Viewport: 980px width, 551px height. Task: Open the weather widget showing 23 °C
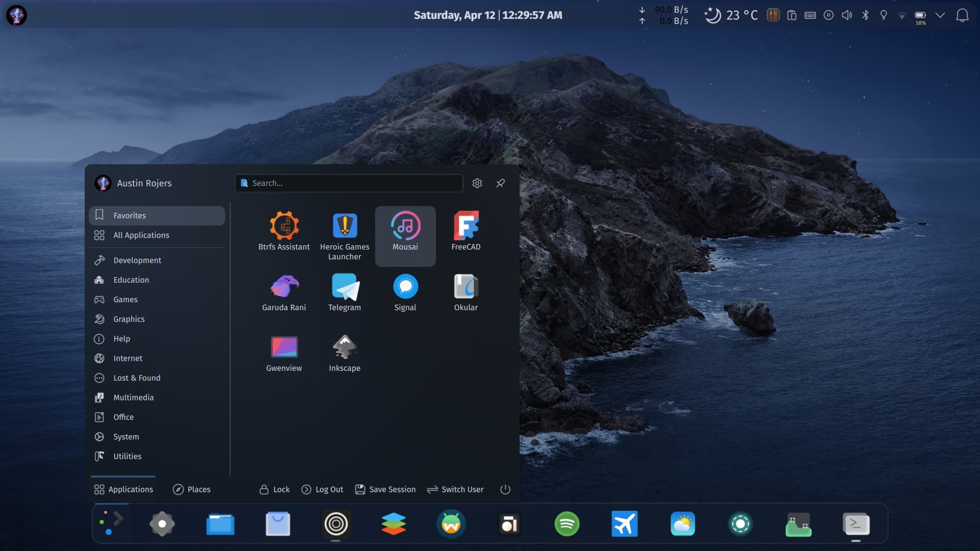[731, 15]
